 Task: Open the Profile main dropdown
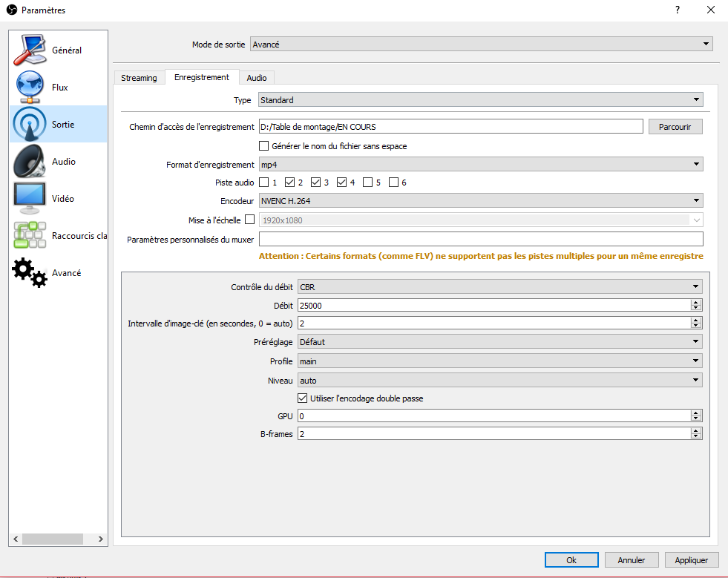(500, 361)
